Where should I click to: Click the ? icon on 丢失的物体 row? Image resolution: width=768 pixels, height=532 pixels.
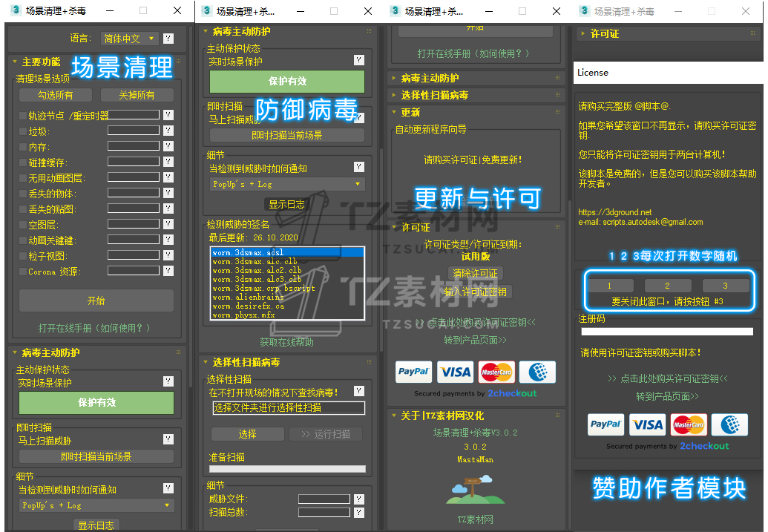(x=168, y=193)
